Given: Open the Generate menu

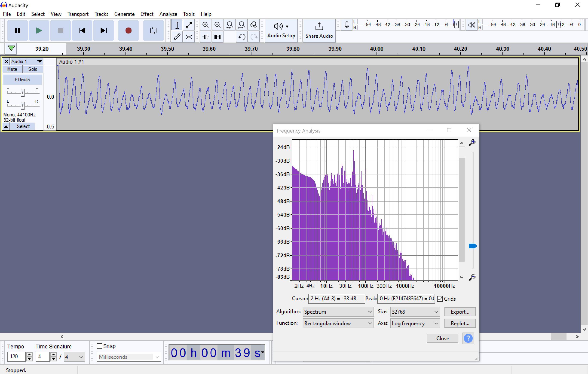Looking at the screenshot, I should pyautogui.click(x=124, y=14).
